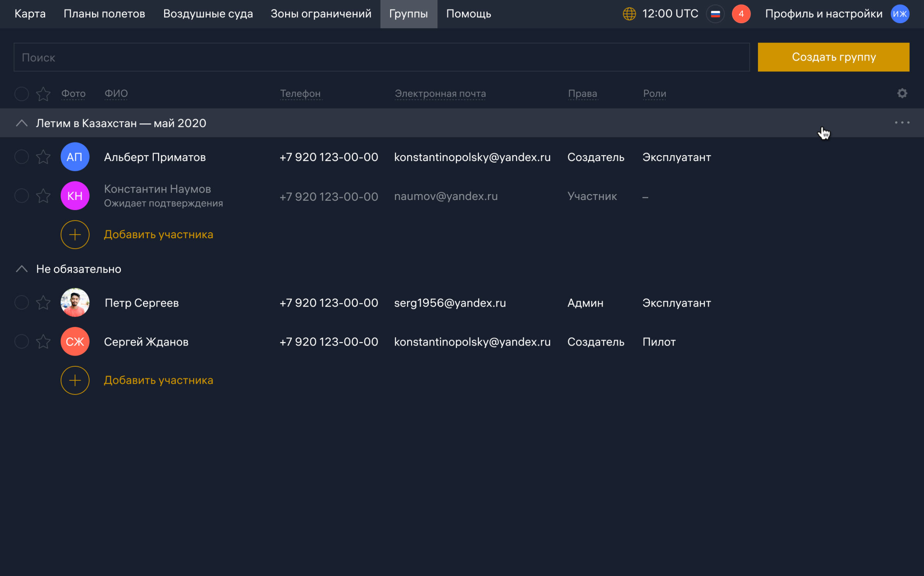Open three-dots menu for Kazakhstan group
Screen dimensions: 924x576
902,123
